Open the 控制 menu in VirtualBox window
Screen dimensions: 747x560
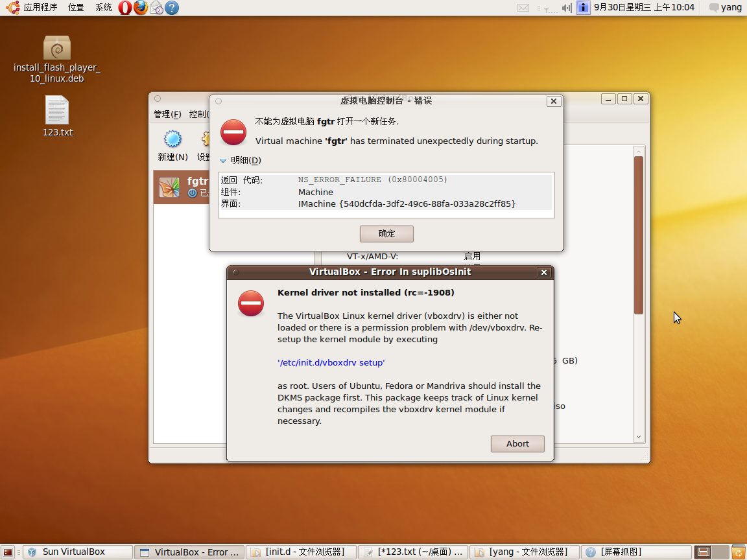click(198, 114)
